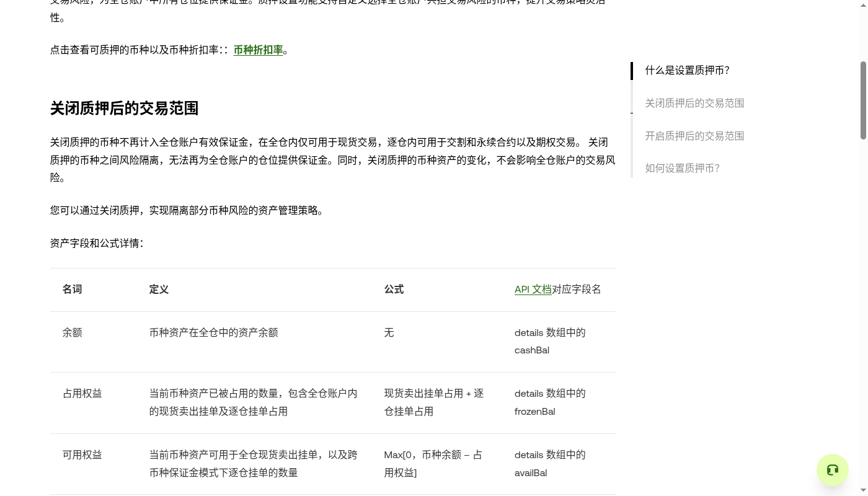Click the 币种资产在全仓中的资产余额 definition
The height and width of the screenshot is (496, 868).
point(213,333)
